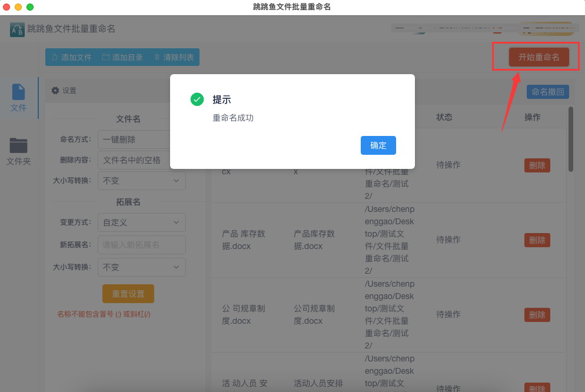Select the 文件 sidebar icon

(19, 92)
